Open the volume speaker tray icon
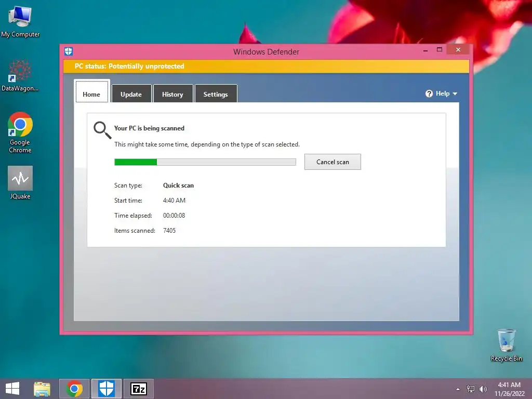The image size is (532, 399). click(483, 389)
